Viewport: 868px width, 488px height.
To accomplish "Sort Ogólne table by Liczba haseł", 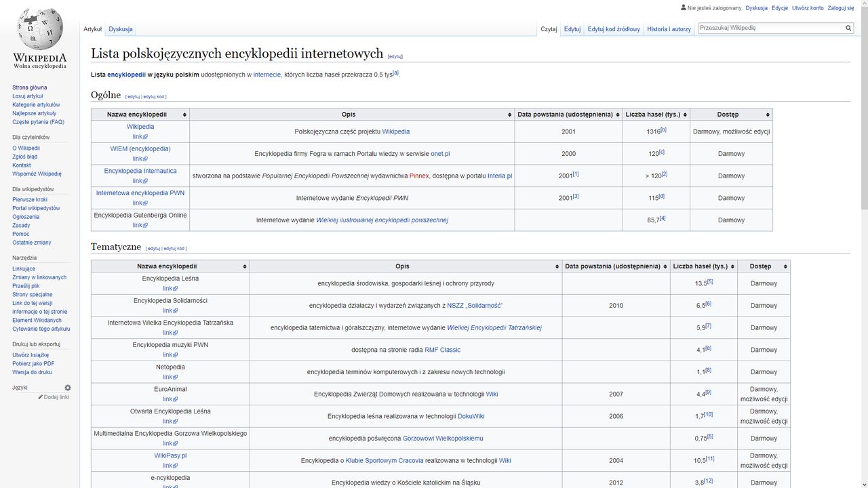I will coord(656,115).
